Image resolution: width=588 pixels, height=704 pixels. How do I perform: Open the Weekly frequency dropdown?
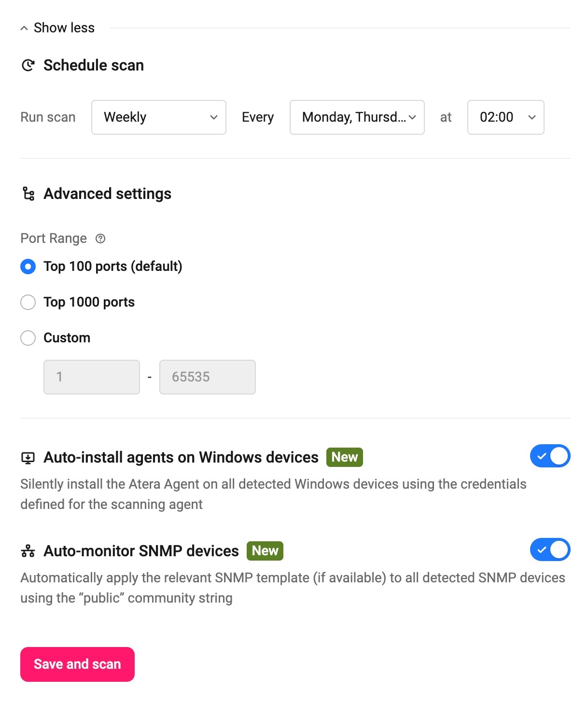coord(159,117)
